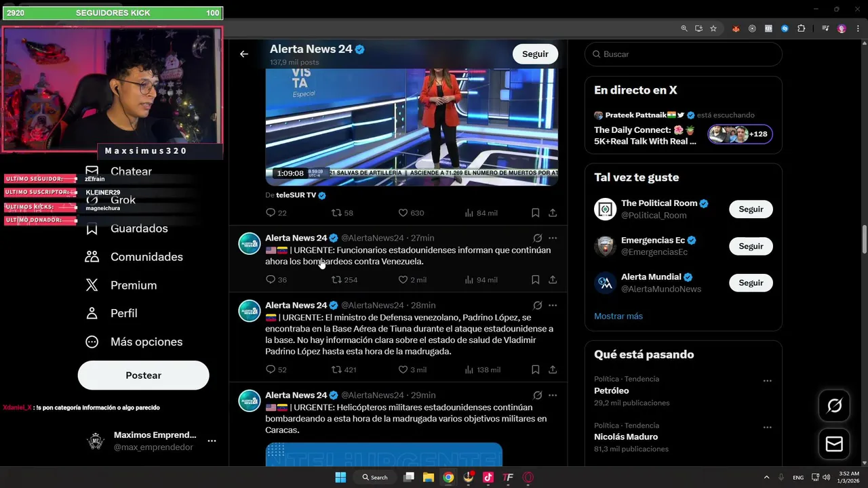Ask Grok about the 29min helicopters post
Viewport: 868px width, 488px height.
point(537,395)
